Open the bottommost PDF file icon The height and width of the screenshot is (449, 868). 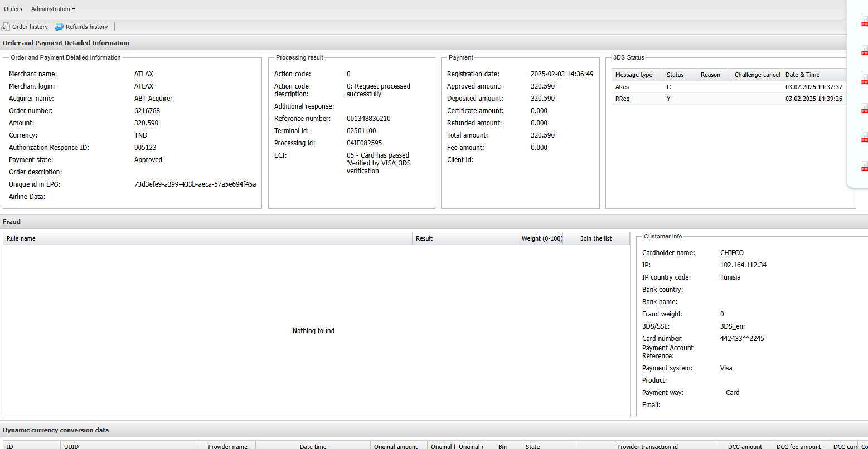[865, 167]
